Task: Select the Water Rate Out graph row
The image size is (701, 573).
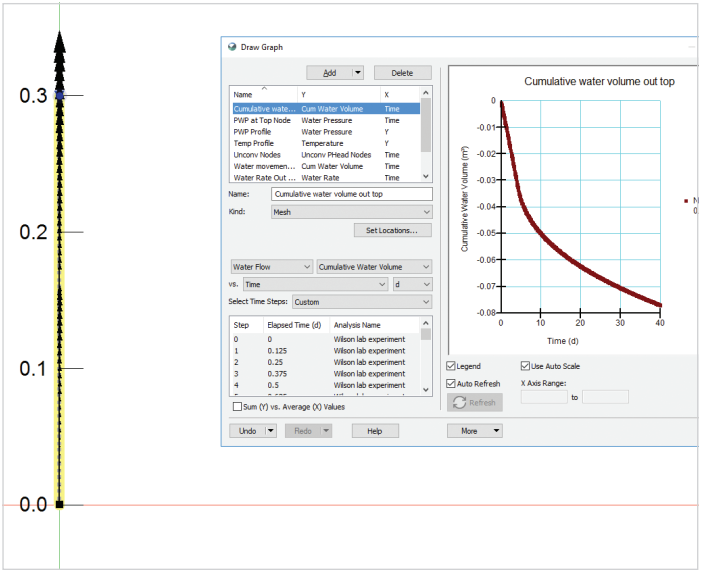Action: (326, 177)
